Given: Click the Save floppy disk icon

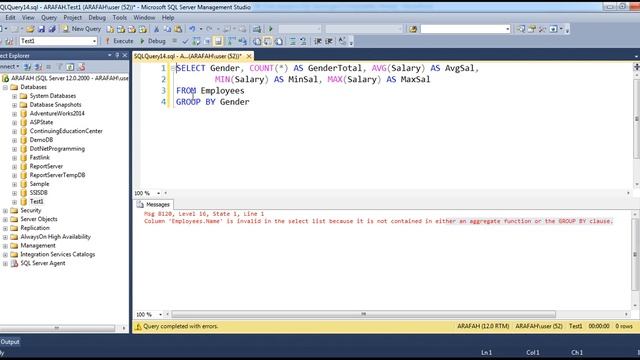Looking at the screenshot, I should coord(41,29).
